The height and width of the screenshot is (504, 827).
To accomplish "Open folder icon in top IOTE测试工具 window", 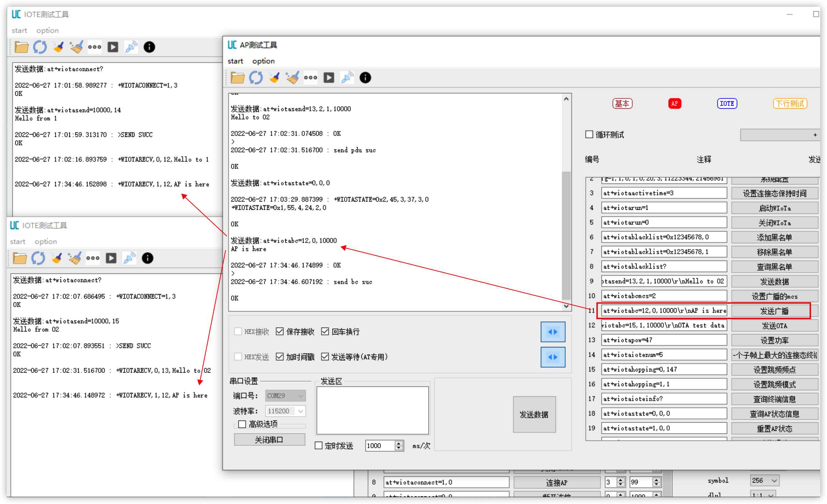I will click(x=21, y=47).
